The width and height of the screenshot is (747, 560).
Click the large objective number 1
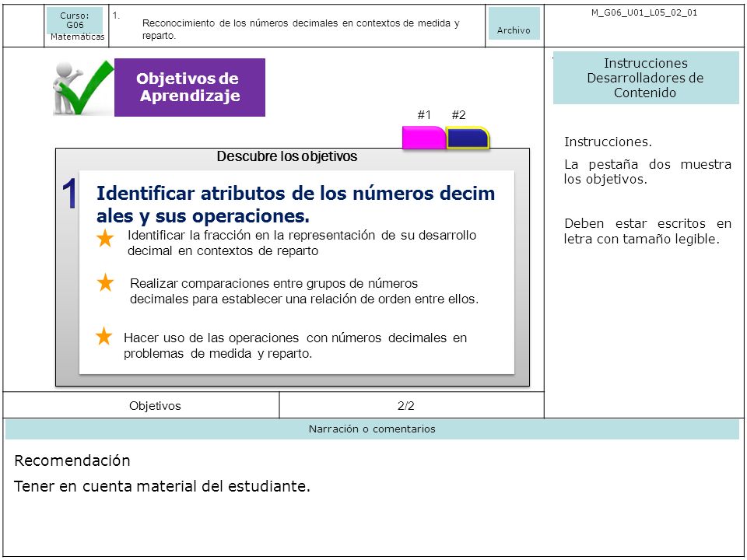tap(69, 194)
